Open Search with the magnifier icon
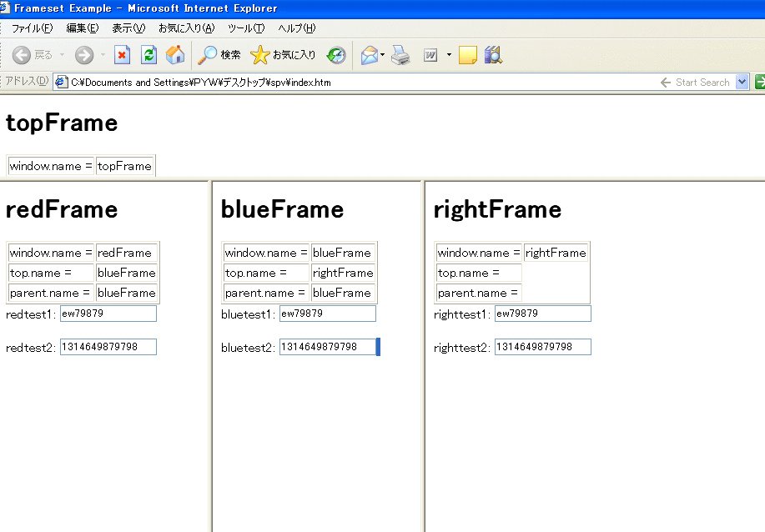The width and height of the screenshot is (765, 532). [x=208, y=55]
